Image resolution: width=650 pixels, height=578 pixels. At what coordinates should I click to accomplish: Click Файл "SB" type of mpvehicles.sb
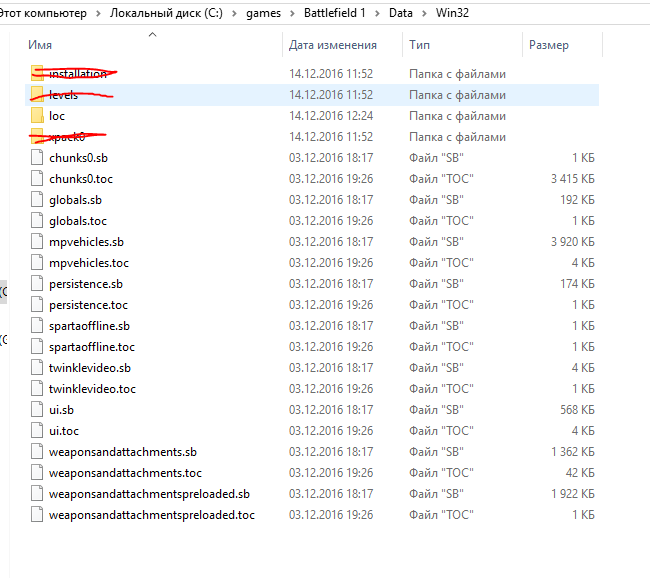(x=436, y=242)
